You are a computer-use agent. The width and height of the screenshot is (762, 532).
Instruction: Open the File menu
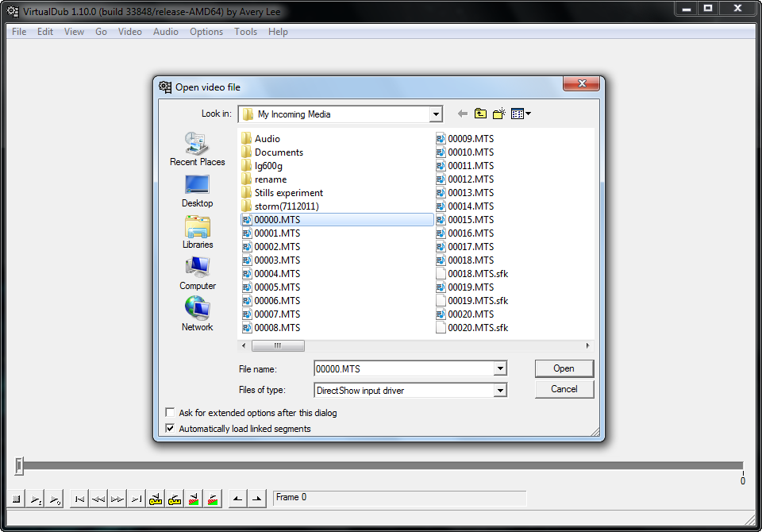pos(19,32)
